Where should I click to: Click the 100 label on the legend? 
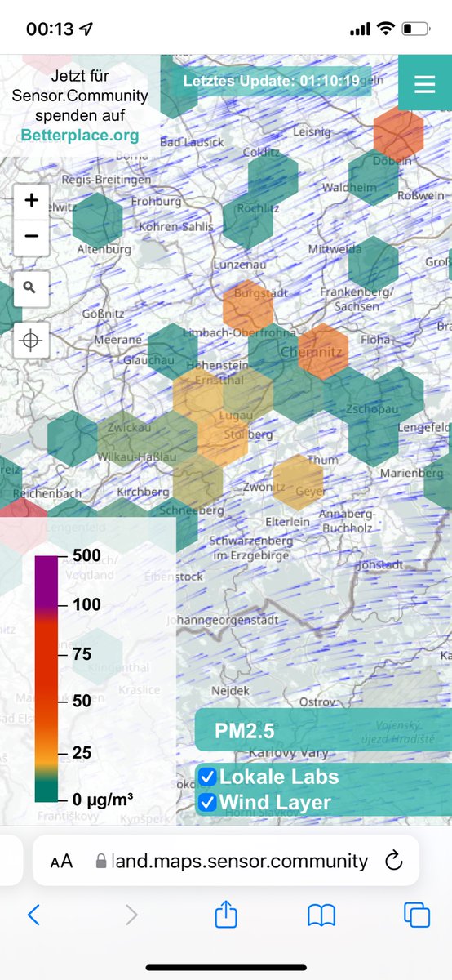(x=86, y=605)
